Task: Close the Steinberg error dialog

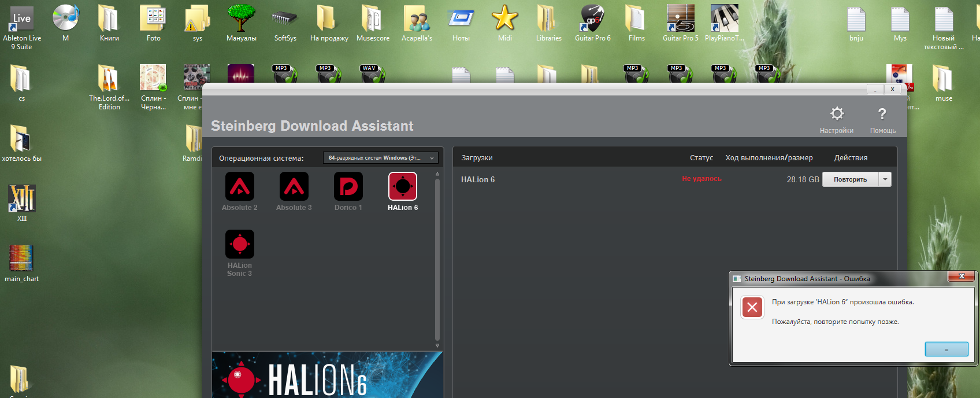Action: 962,277
